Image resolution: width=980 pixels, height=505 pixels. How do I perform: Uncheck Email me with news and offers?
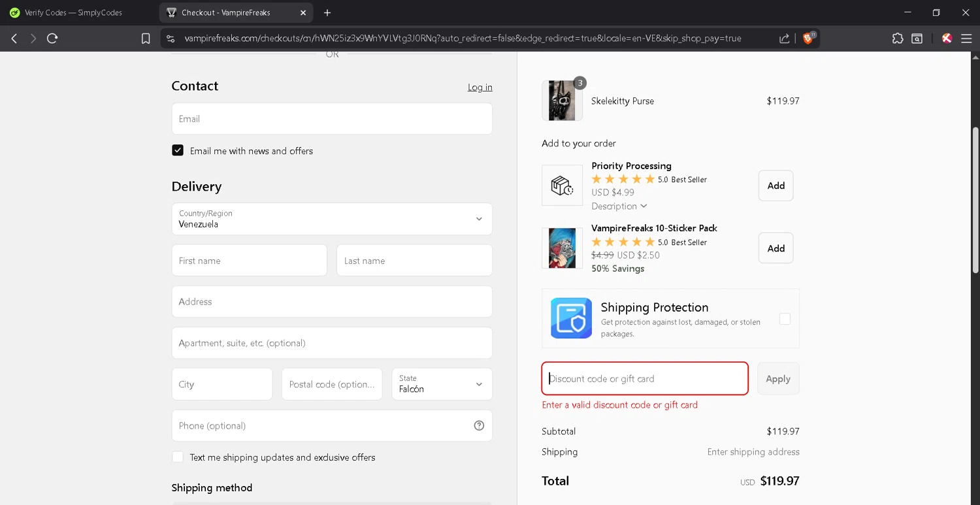click(x=178, y=150)
